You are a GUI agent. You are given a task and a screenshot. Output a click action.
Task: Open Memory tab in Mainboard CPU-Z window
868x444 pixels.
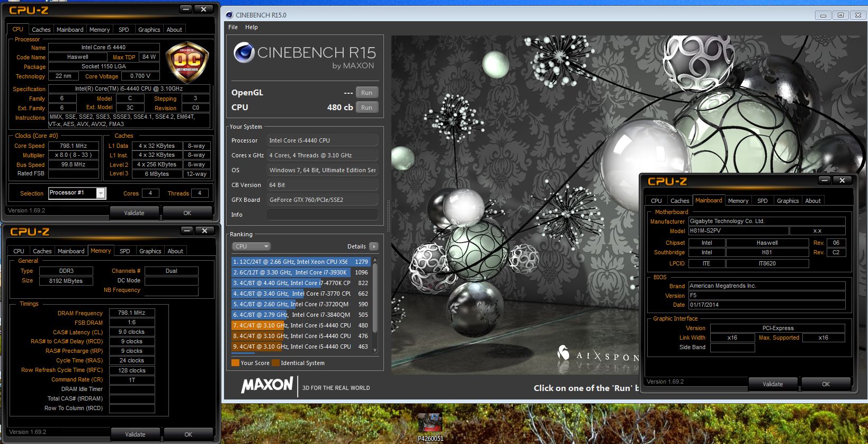pyautogui.click(x=738, y=201)
